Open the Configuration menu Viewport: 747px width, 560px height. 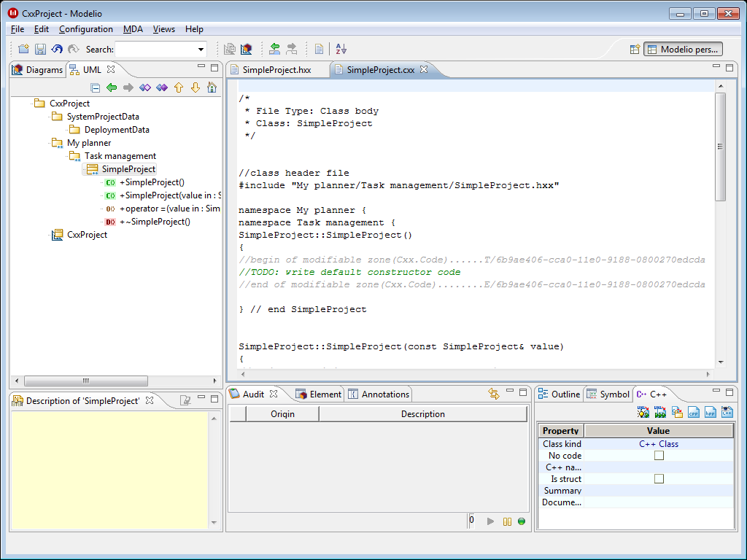86,29
